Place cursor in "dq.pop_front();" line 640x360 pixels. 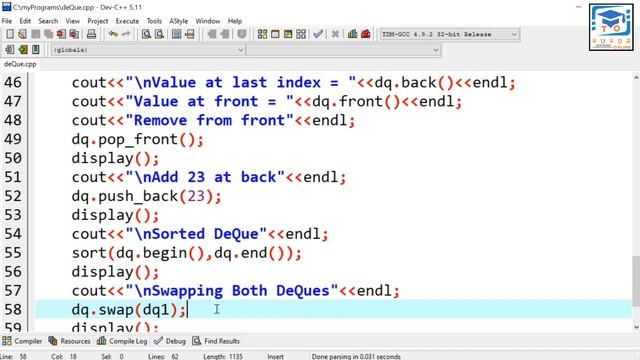click(138, 140)
